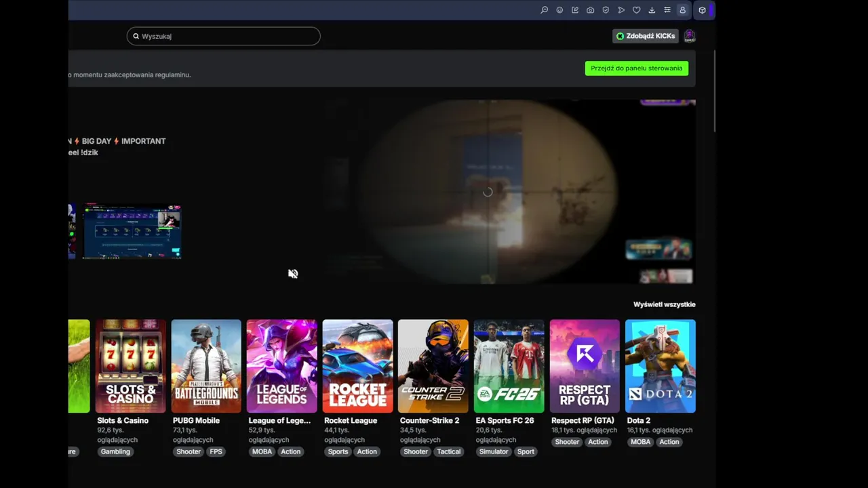Select the MOBA tag under League of Legends
This screenshot has height=488, width=868.
[x=262, y=451]
